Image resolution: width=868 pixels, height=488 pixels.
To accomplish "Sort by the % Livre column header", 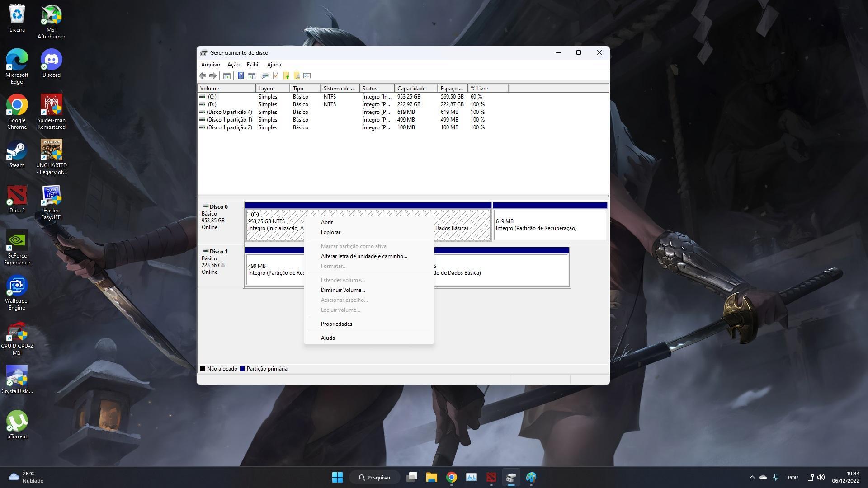I will pyautogui.click(x=488, y=89).
